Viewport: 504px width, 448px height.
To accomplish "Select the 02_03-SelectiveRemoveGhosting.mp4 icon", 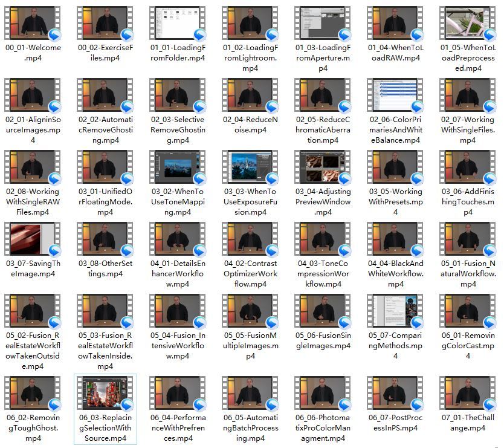I will (178, 95).
